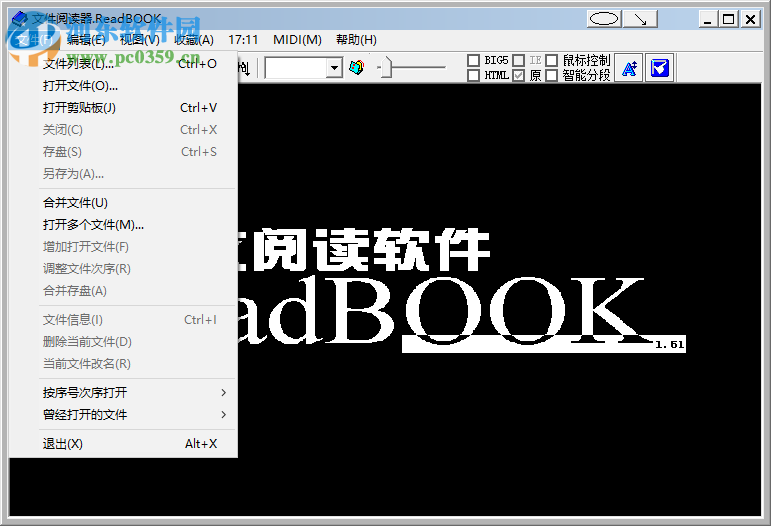Image resolution: width=771 pixels, height=526 pixels.
Task: Click the oval button in title bar
Action: click(604, 19)
